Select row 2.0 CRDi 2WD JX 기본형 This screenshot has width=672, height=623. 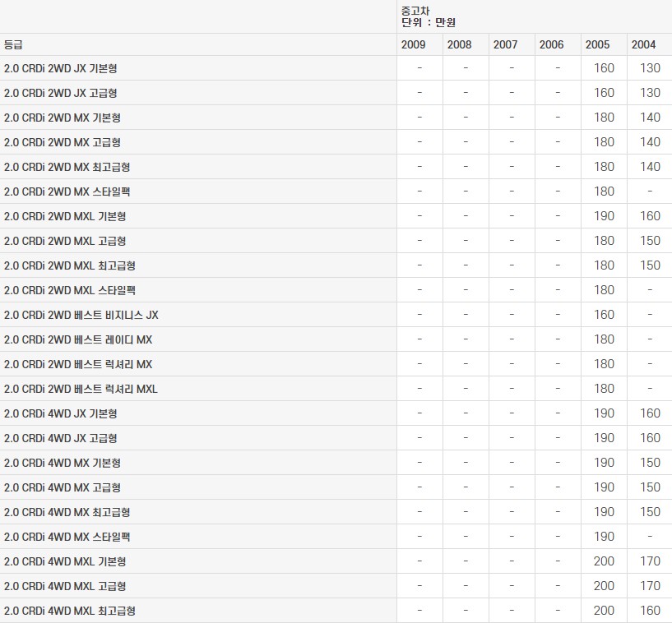coord(336,68)
